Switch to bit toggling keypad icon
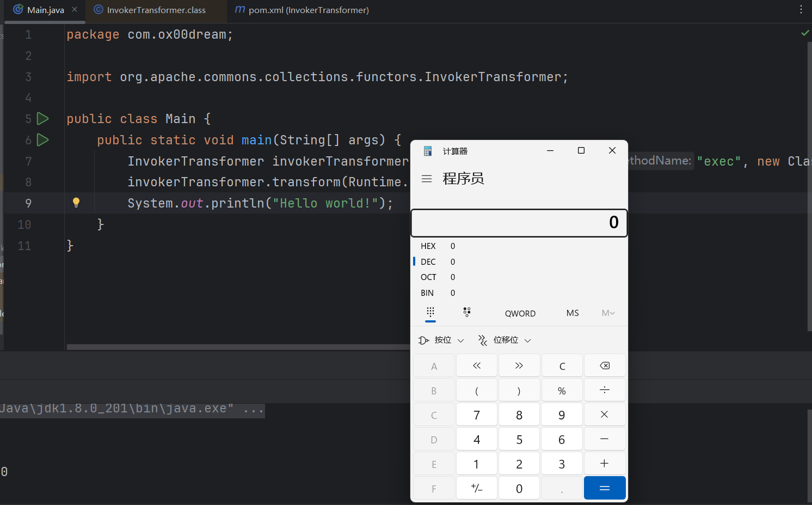The height and width of the screenshot is (505, 812). click(467, 313)
